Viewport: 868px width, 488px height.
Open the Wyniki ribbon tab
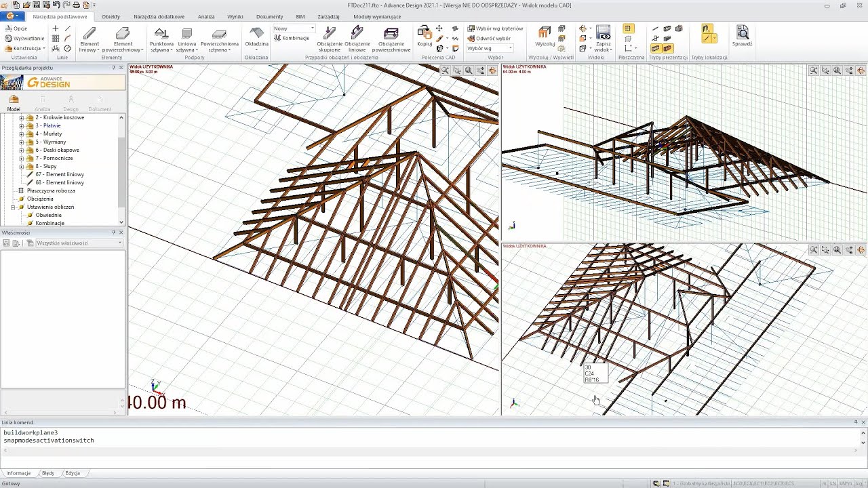tap(235, 16)
